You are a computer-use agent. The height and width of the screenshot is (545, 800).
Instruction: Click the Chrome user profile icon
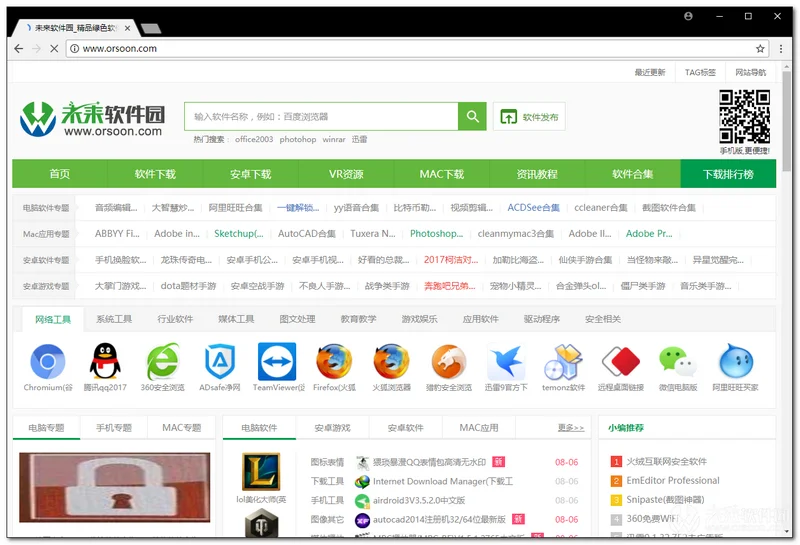[688, 16]
